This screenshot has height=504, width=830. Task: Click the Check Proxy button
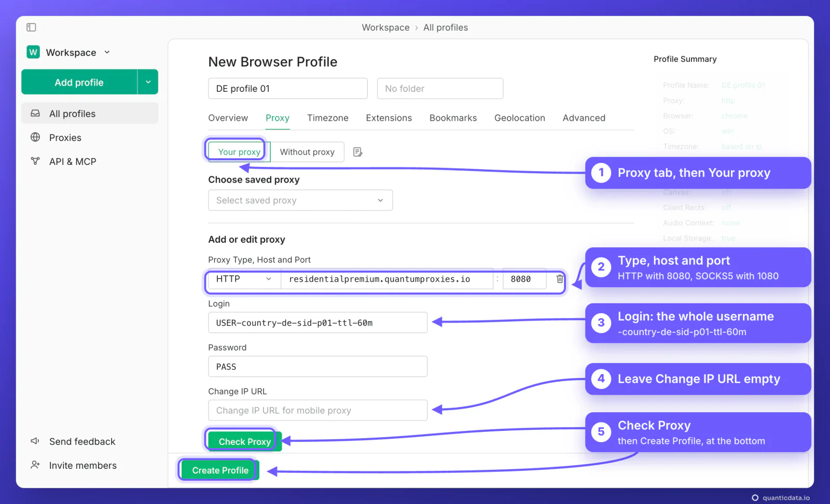tap(245, 441)
